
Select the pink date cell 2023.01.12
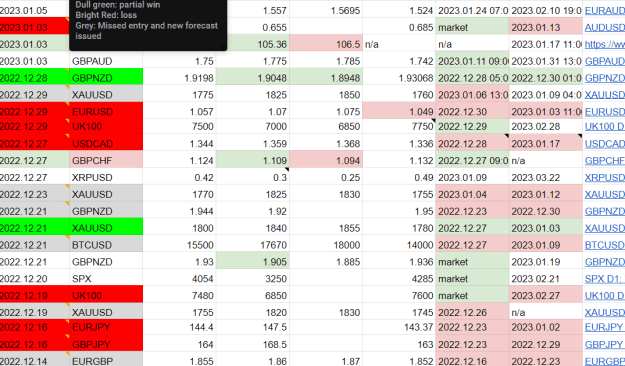(x=546, y=193)
